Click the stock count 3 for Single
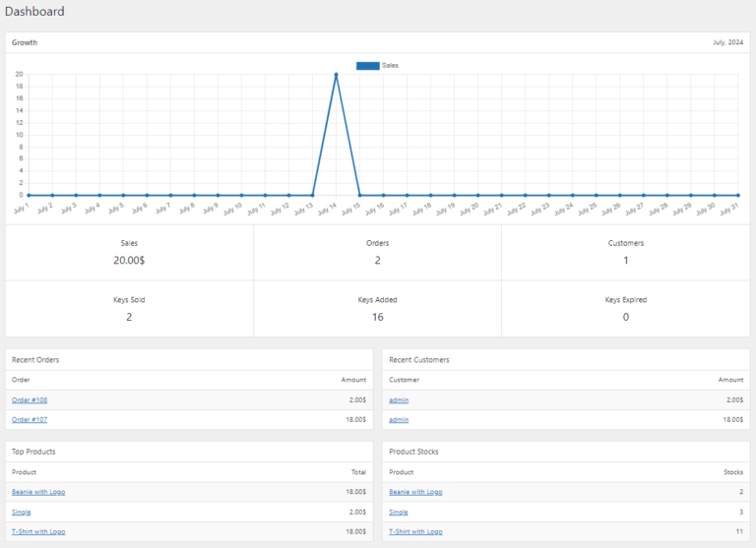This screenshot has width=756, height=548. click(x=741, y=512)
